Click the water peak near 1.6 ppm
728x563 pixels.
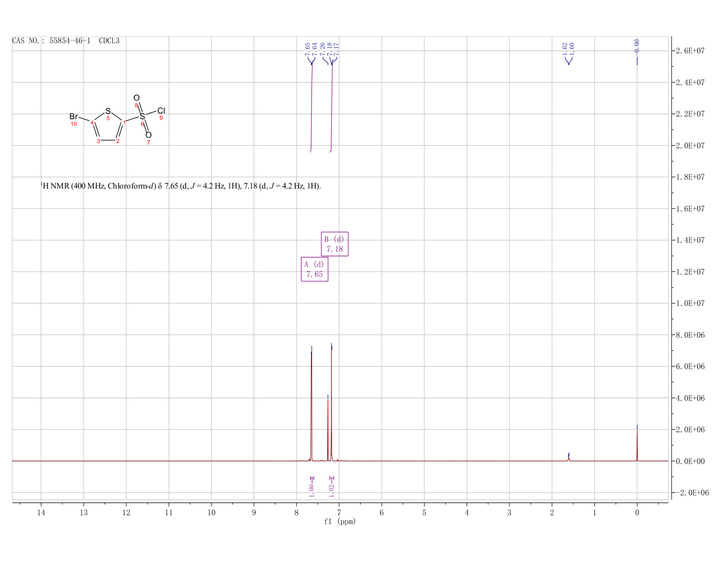click(569, 458)
